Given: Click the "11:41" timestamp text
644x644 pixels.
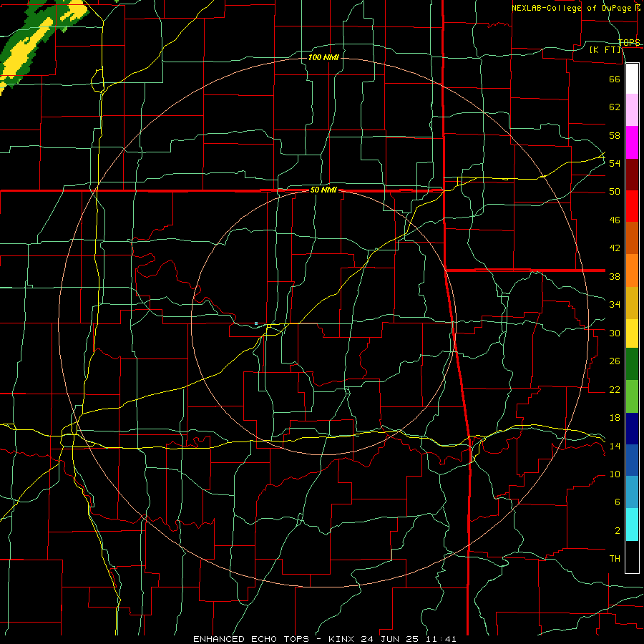Looking at the screenshot, I should pos(442,639).
